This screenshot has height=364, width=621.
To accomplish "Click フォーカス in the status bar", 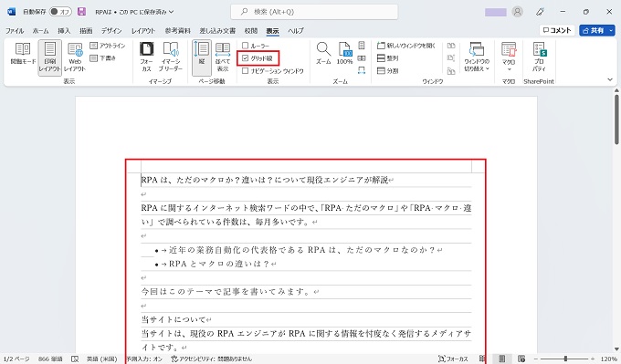I will tap(454, 359).
